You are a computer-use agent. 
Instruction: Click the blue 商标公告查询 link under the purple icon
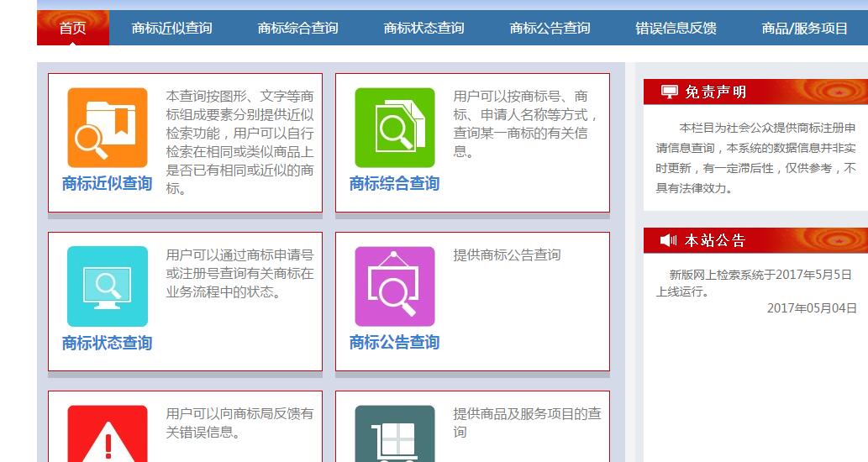[x=394, y=342]
